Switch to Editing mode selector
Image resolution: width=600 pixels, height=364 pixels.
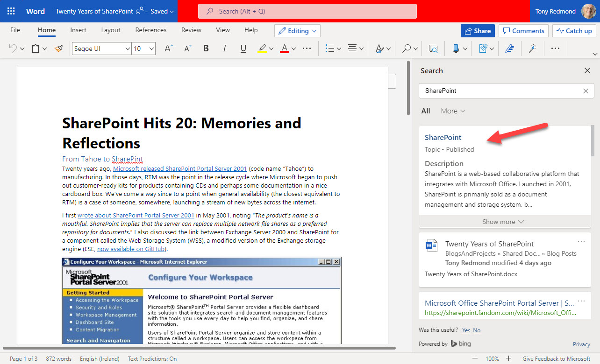click(297, 30)
